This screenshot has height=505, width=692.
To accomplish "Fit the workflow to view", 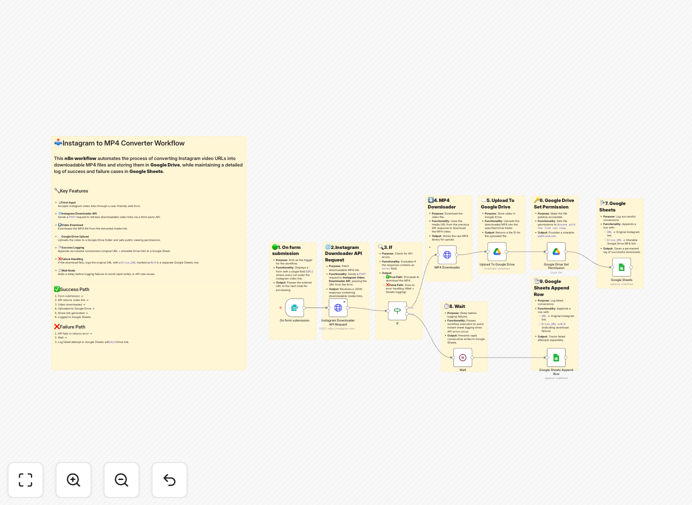I will (x=26, y=480).
